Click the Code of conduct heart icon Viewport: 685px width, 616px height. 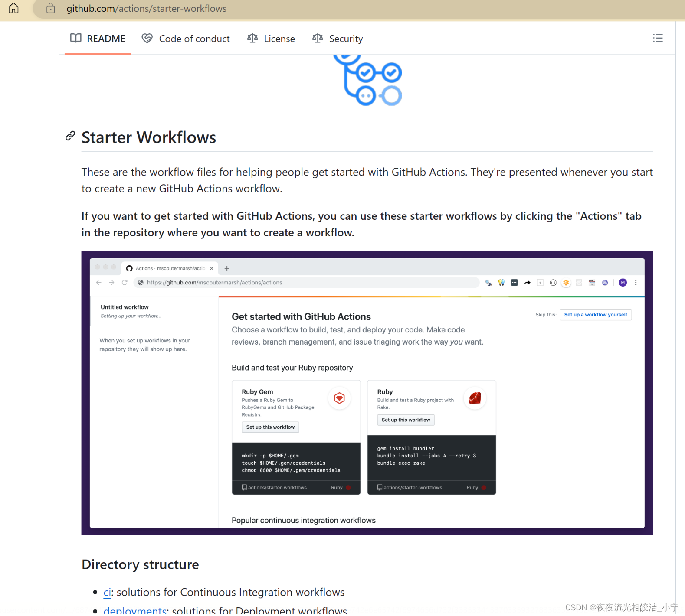click(x=147, y=38)
